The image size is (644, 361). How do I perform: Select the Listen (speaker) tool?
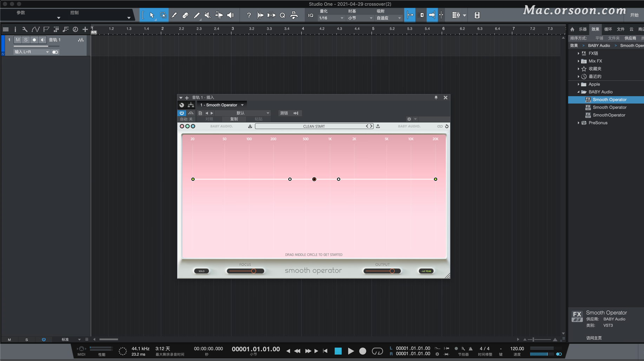[230, 15]
